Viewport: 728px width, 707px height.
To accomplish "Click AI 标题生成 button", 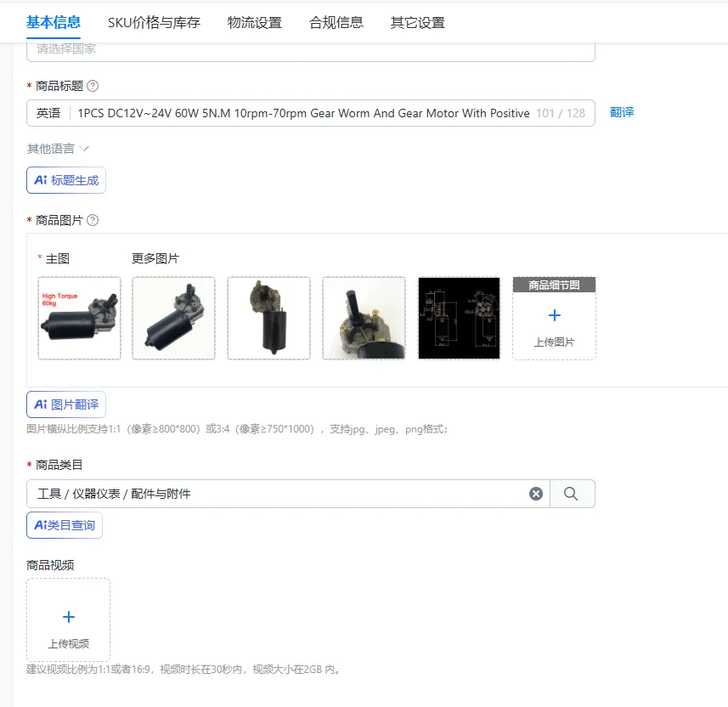I will (66, 180).
